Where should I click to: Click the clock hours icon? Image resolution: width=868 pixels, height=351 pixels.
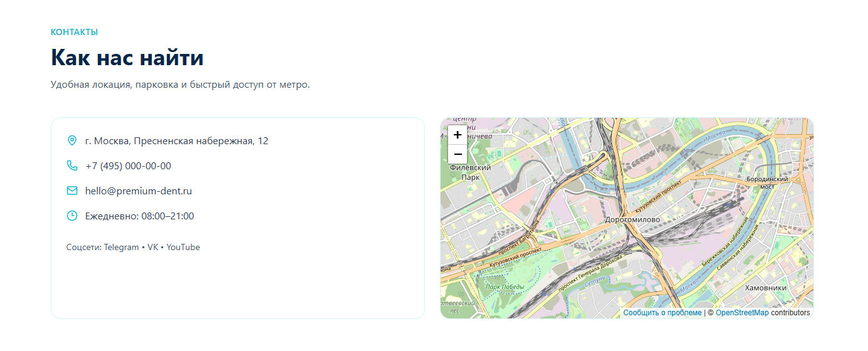coord(72,216)
